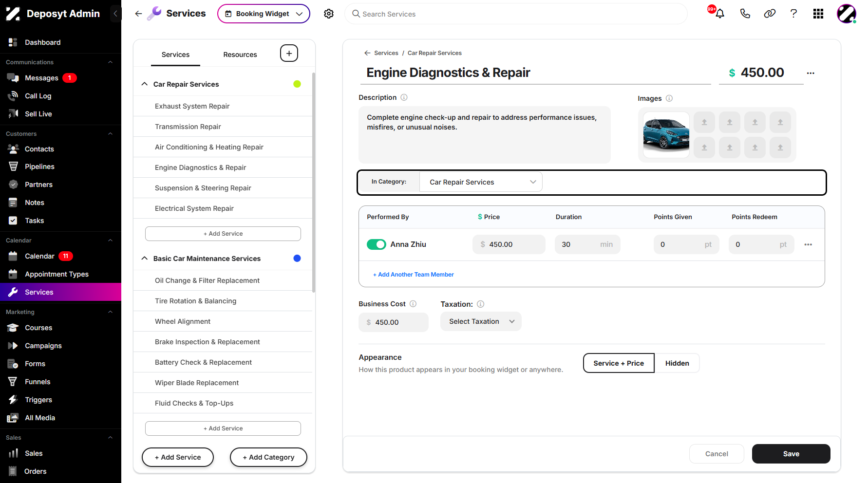
Task: Collapse the Communications sidebar section
Action: (110, 62)
